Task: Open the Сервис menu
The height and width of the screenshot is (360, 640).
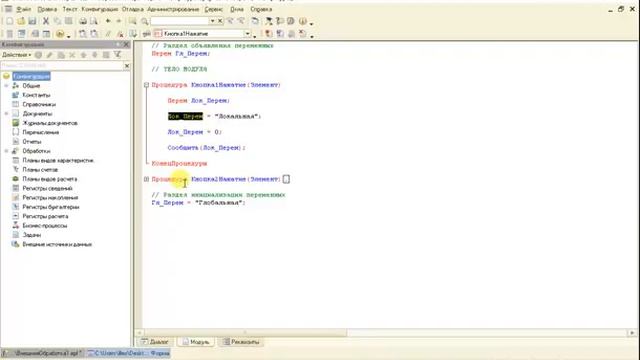Action: (213, 9)
